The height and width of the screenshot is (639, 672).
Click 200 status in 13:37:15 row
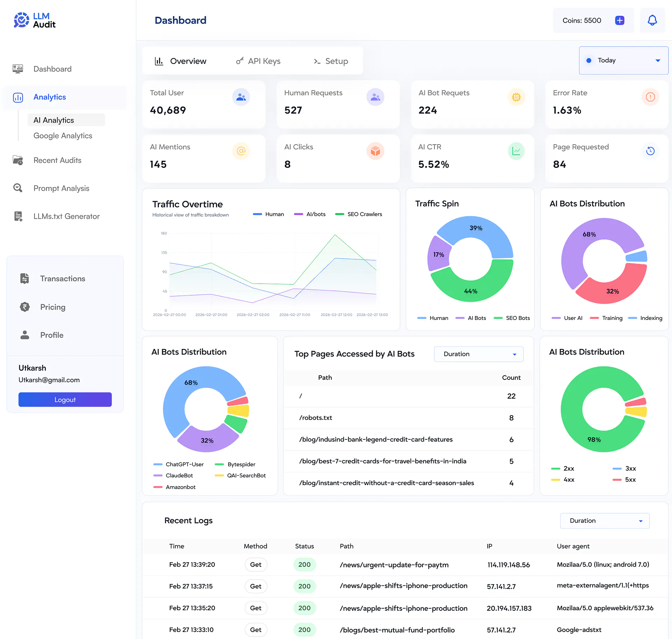(x=304, y=586)
